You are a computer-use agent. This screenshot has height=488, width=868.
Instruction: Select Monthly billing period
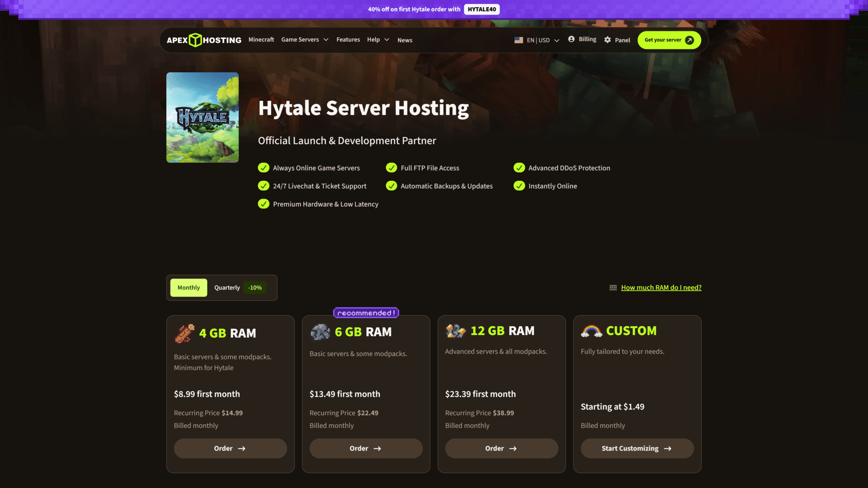click(x=189, y=288)
